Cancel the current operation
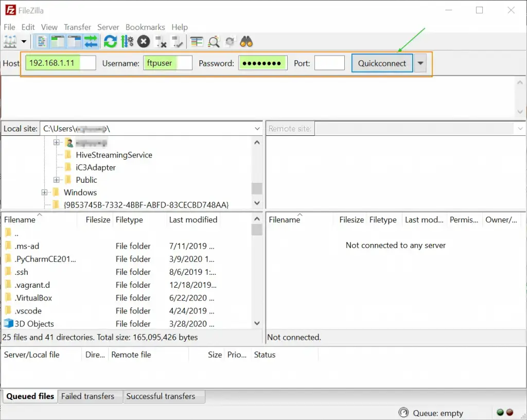The width and height of the screenshot is (527, 420). click(144, 41)
